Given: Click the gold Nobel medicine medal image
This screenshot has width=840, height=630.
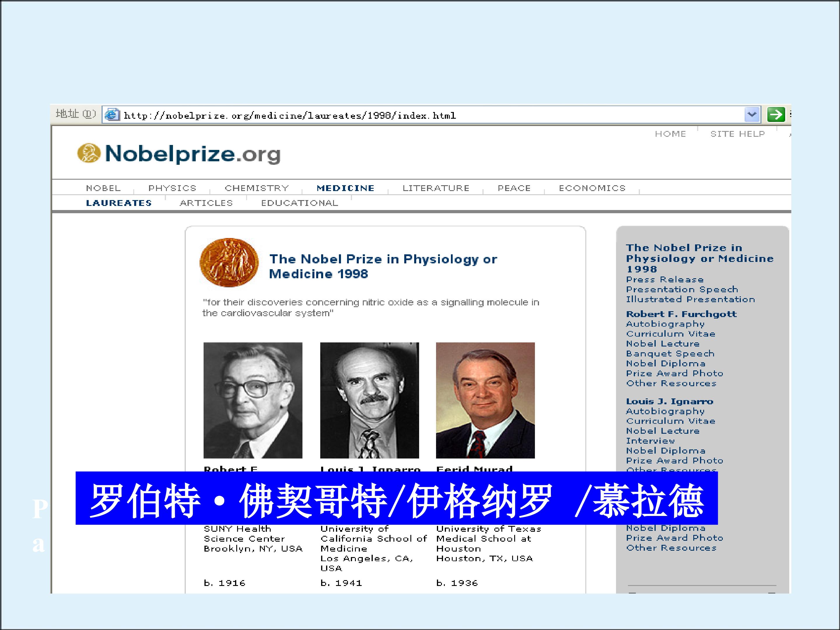Looking at the screenshot, I should pyautogui.click(x=229, y=262).
